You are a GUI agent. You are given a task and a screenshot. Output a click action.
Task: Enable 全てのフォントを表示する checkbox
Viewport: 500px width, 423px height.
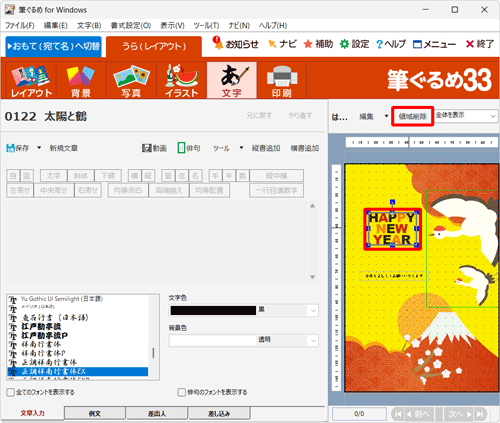(11, 392)
